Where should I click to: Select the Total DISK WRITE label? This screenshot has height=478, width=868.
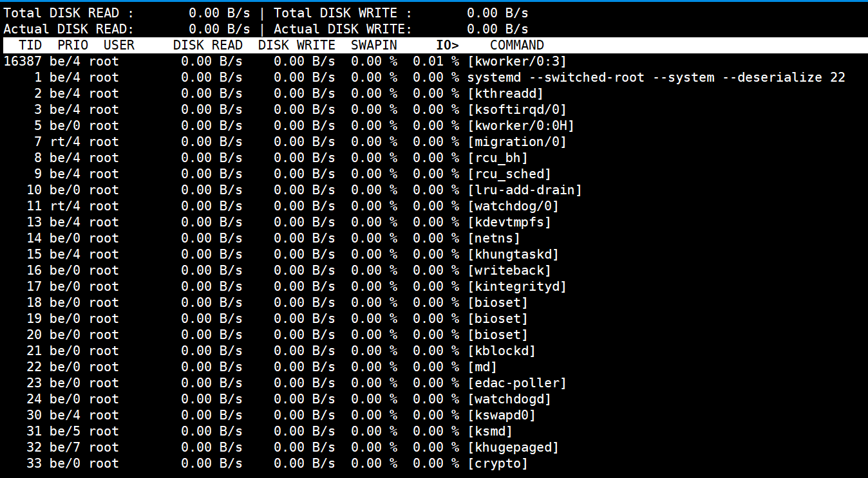343,13
